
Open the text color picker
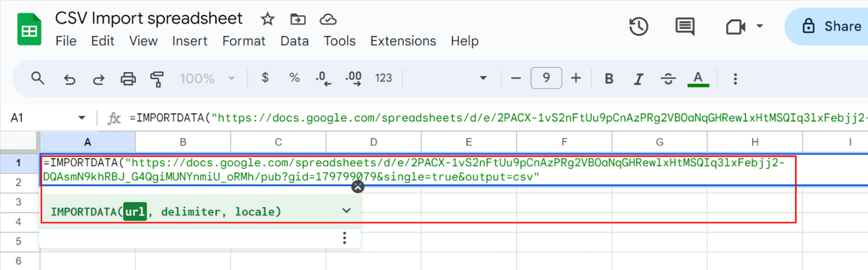point(698,79)
